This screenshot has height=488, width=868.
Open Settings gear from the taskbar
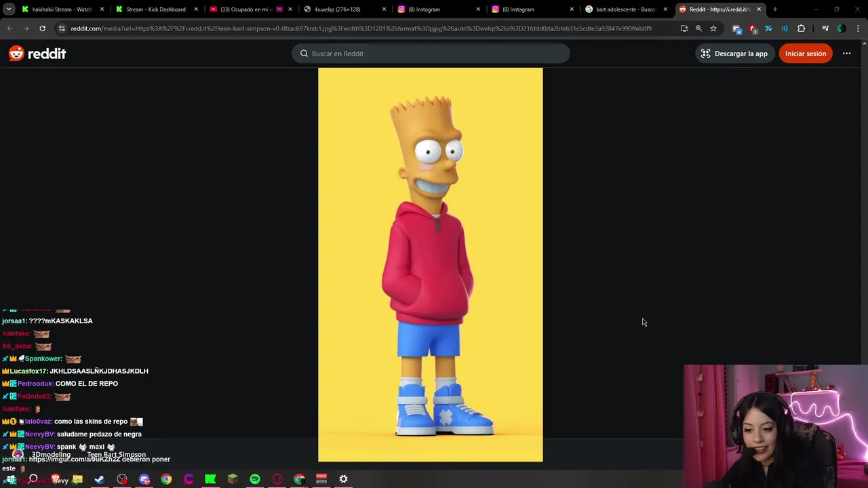coord(343,479)
